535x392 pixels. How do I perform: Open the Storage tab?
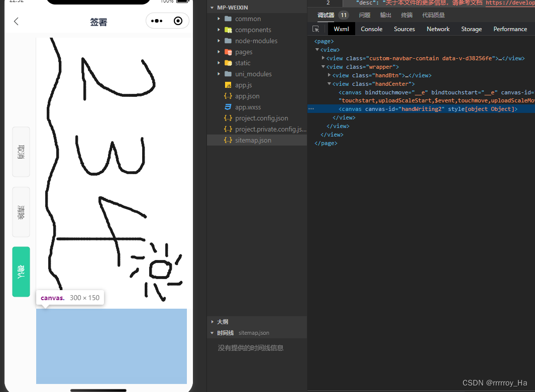coord(472,29)
